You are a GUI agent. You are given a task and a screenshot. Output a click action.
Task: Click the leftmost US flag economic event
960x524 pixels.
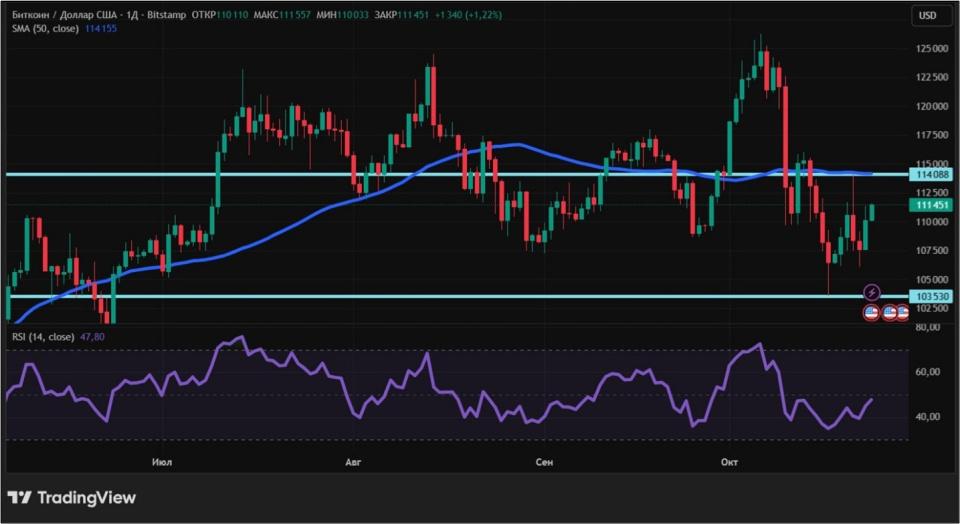click(x=871, y=313)
